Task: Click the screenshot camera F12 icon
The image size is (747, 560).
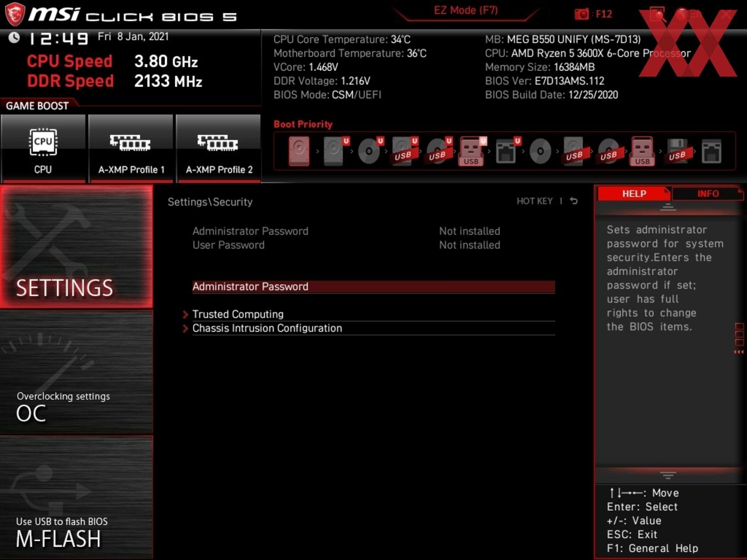Action: [x=582, y=14]
